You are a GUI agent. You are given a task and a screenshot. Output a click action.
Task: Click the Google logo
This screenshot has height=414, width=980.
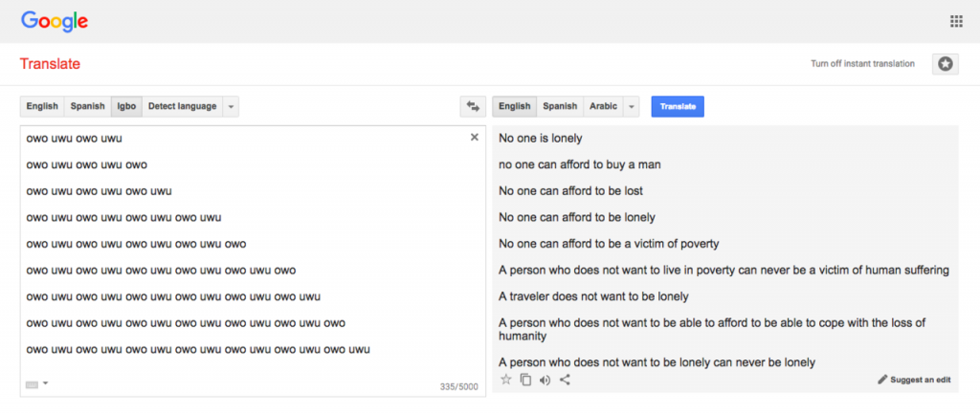pyautogui.click(x=56, y=21)
